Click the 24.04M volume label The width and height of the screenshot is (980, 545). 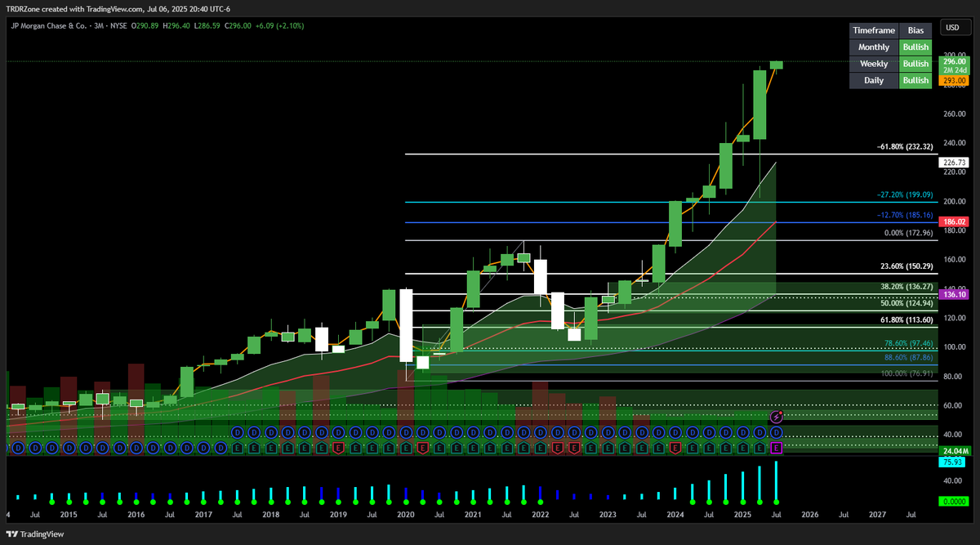[x=955, y=450]
